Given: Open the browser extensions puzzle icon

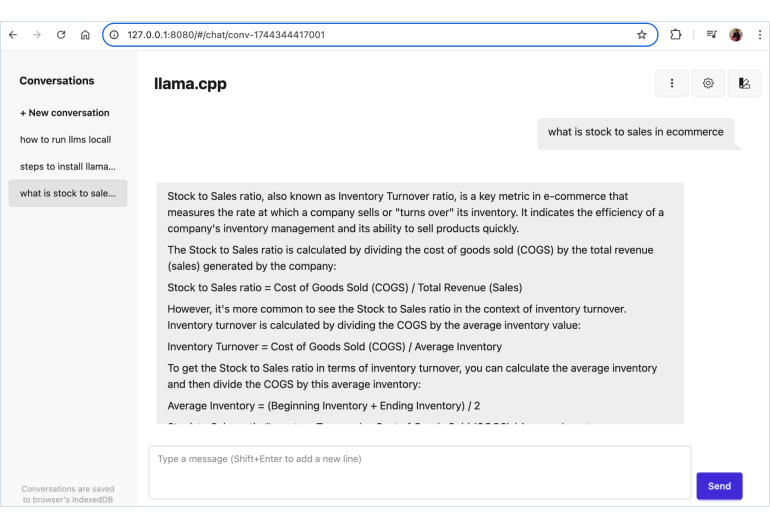Looking at the screenshot, I should [676, 35].
